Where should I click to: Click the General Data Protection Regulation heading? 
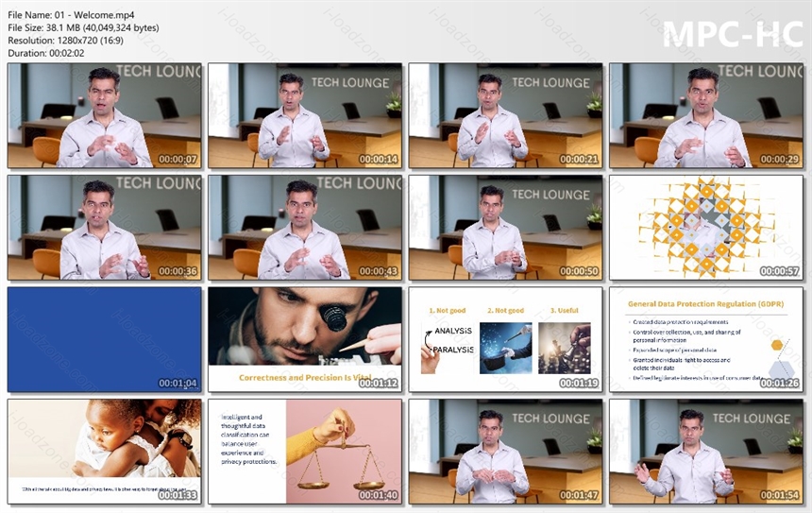[705, 304]
